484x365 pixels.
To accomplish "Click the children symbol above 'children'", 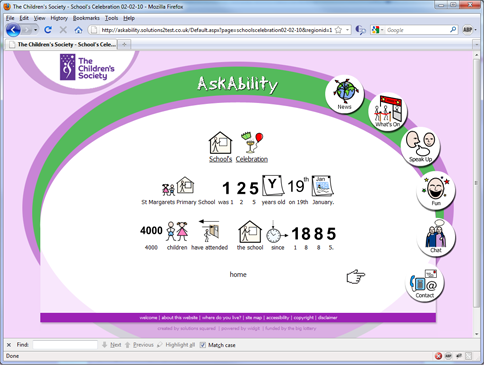I will [x=177, y=231].
